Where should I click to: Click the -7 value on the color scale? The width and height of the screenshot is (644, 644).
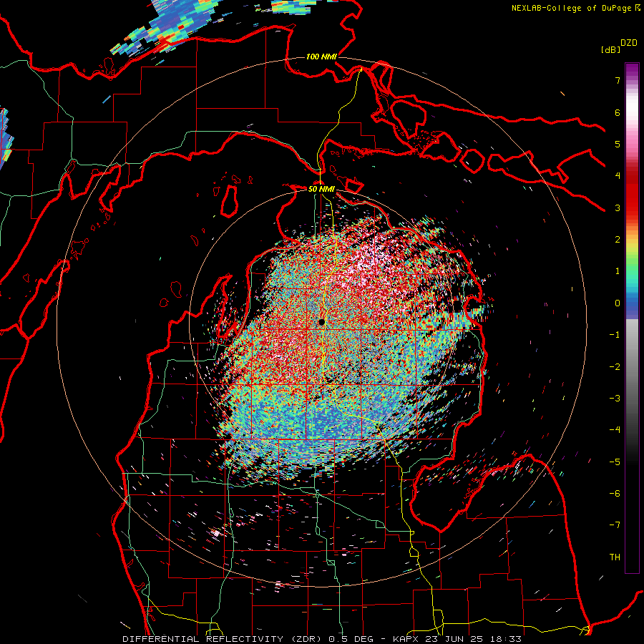(x=615, y=525)
